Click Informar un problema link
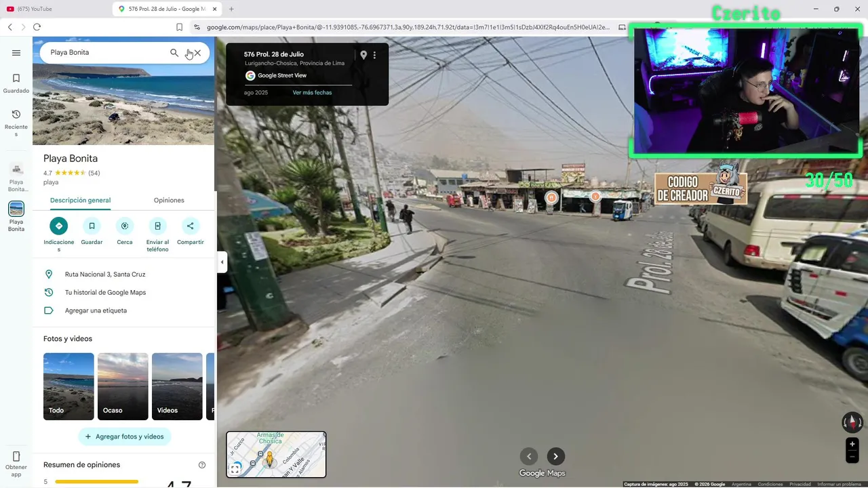 click(840, 485)
